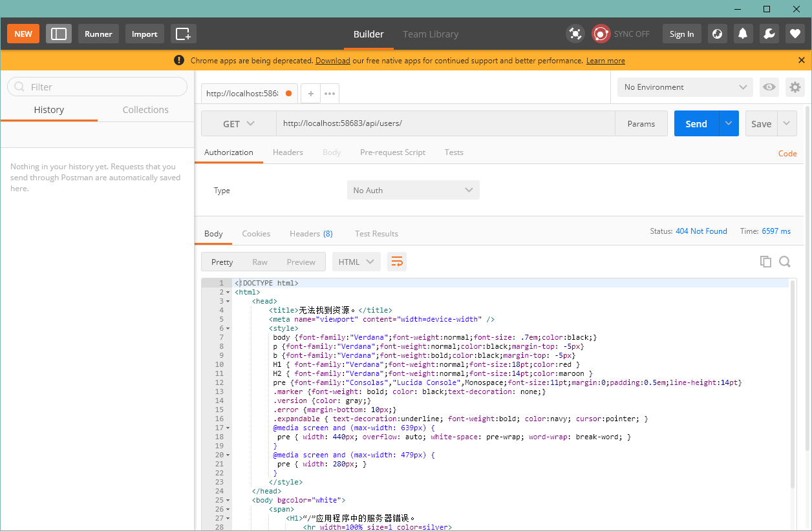Collapse the media query on line 20
Viewport: 812px width, 531px height.
pos(228,455)
